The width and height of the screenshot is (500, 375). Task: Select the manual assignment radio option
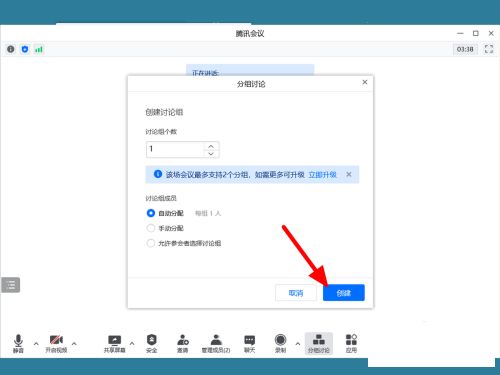coord(151,228)
